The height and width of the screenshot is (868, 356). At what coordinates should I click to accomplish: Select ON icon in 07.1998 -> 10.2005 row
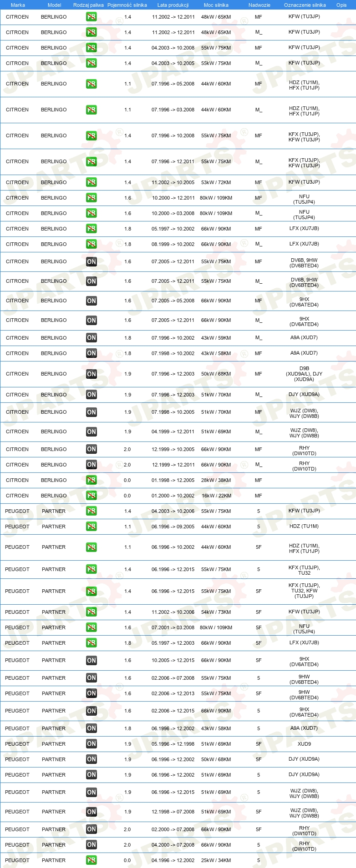coord(92,412)
